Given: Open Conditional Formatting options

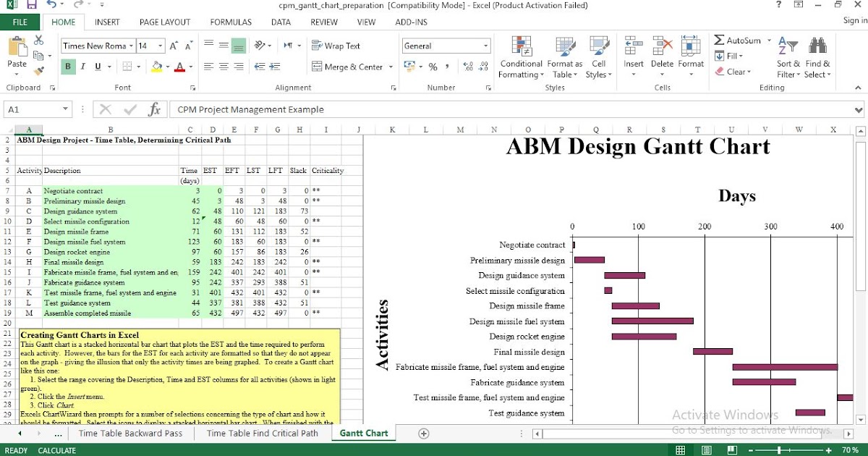Looking at the screenshot, I should pyautogui.click(x=520, y=58).
